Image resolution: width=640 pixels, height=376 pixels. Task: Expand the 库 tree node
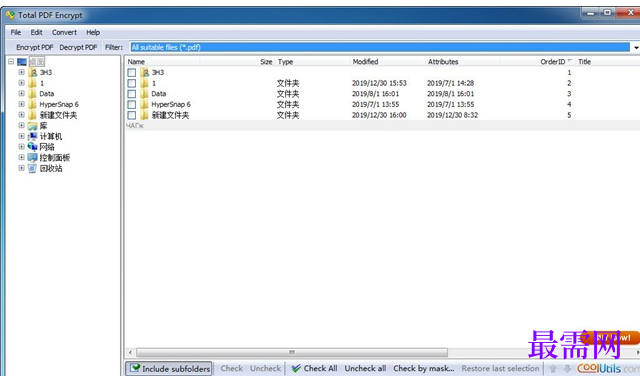tap(22, 125)
